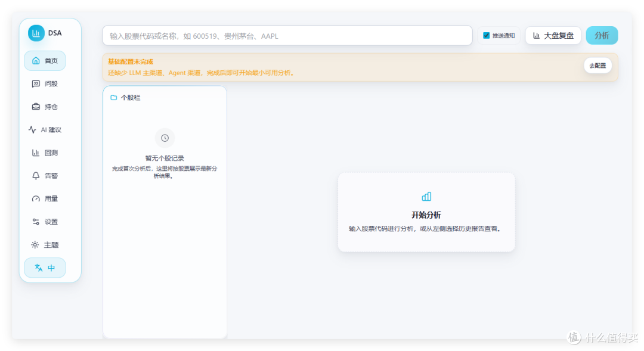Image resolution: width=644 pixels, height=351 pixels.
Task: Click the 还缺少 LLM 主渠道 warning message
Action: coord(202,73)
